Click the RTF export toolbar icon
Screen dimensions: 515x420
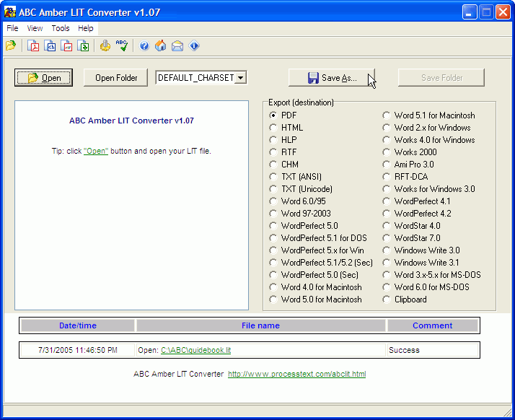(67, 46)
